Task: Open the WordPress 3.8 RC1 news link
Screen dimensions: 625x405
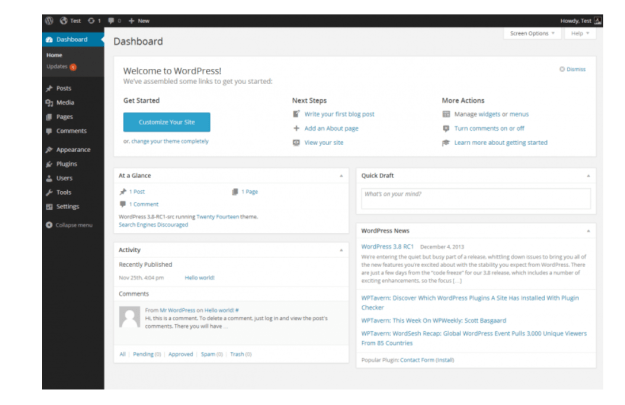Action: pos(387,247)
